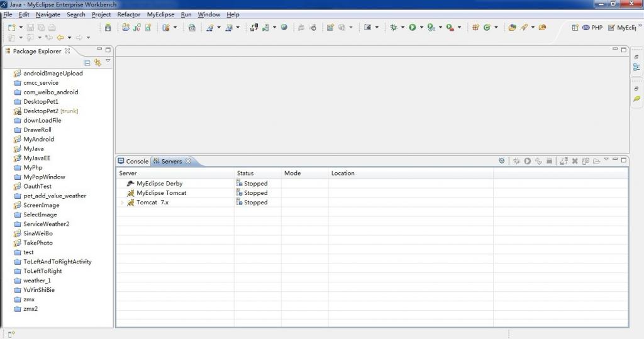The width and height of the screenshot is (644, 339).
Task: Click the Debug bug icon
Action: point(394,28)
